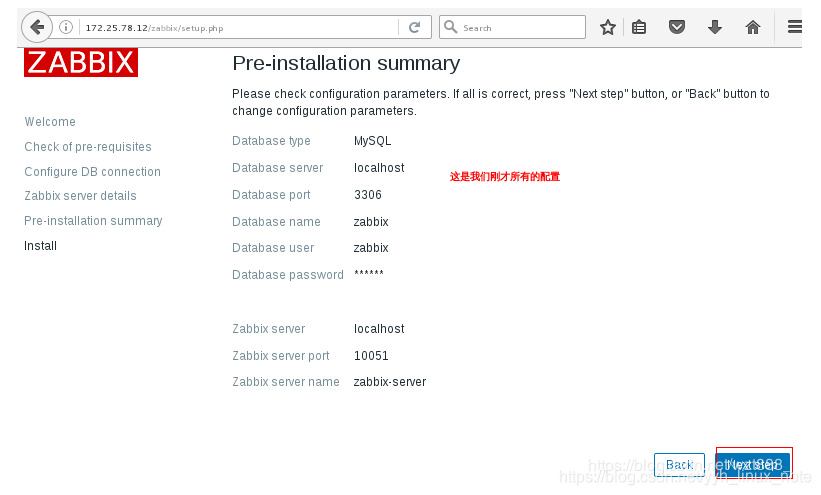The width and height of the screenshot is (821, 495).
Task: Click the ZABBIX logo
Action: point(81,62)
